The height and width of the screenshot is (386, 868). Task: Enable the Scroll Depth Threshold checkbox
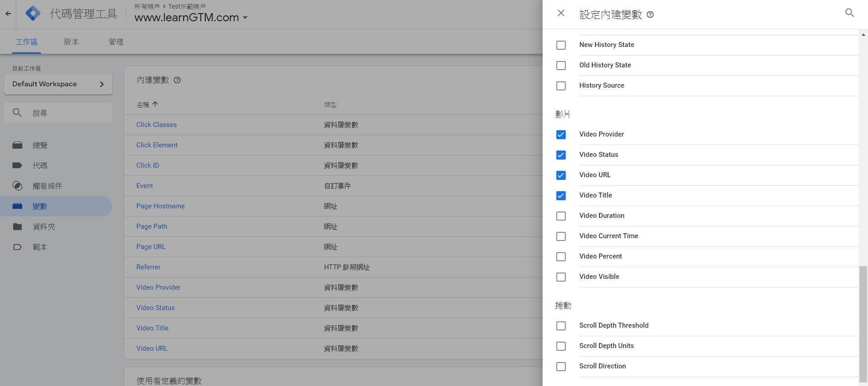tap(561, 326)
